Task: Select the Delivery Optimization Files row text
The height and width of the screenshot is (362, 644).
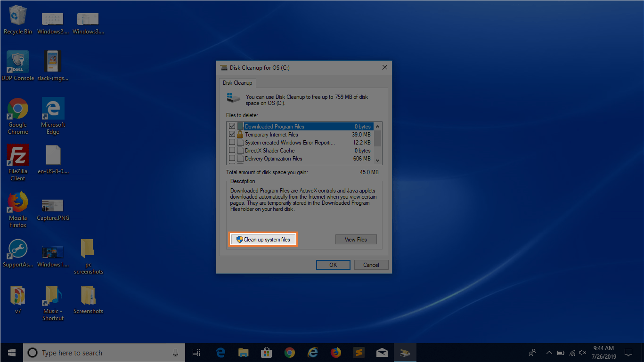Action: [274, 159]
